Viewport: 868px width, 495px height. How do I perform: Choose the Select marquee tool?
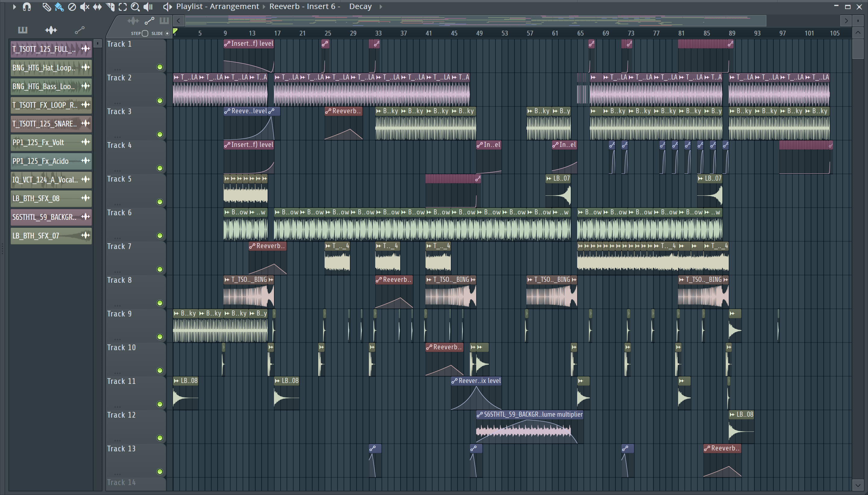pyautogui.click(x=122, y=7)
